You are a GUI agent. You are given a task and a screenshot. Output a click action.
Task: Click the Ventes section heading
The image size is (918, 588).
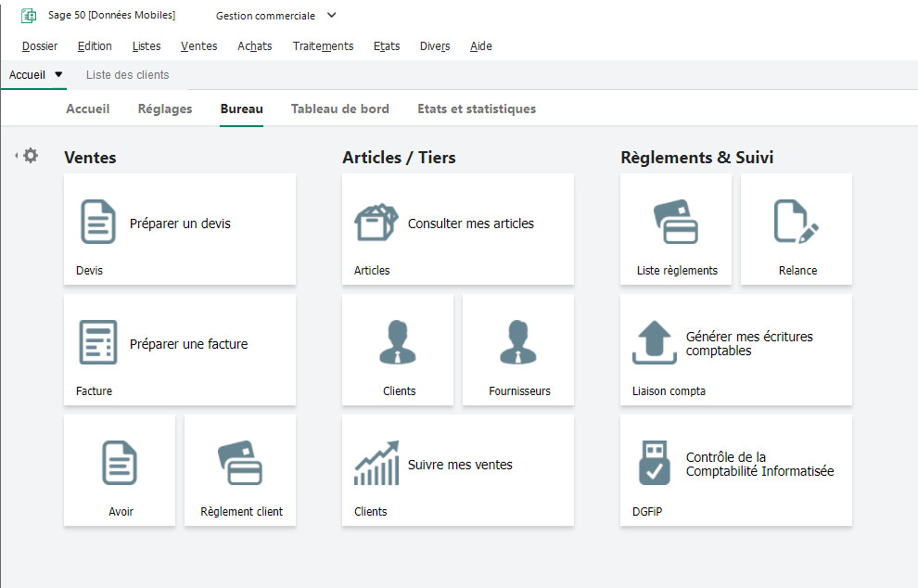(x=90, y=158)
